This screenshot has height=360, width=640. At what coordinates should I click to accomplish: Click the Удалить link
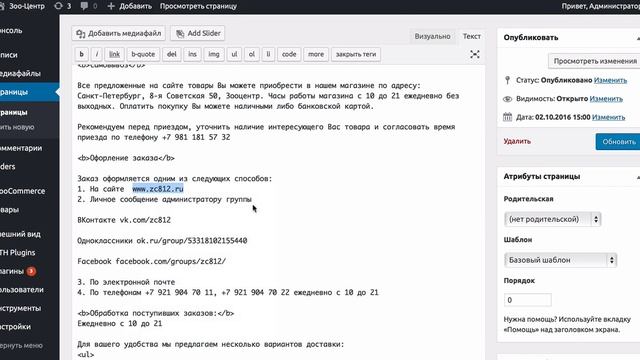click(x=517, y=141)
